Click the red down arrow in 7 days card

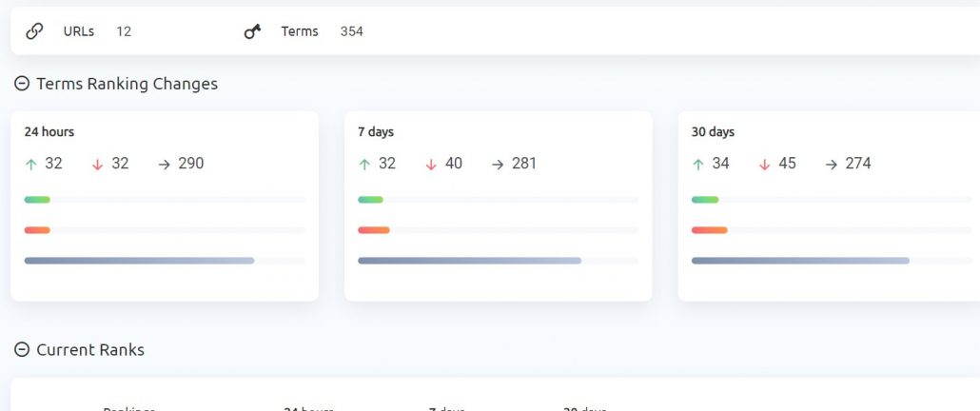(x=431, y=165)
